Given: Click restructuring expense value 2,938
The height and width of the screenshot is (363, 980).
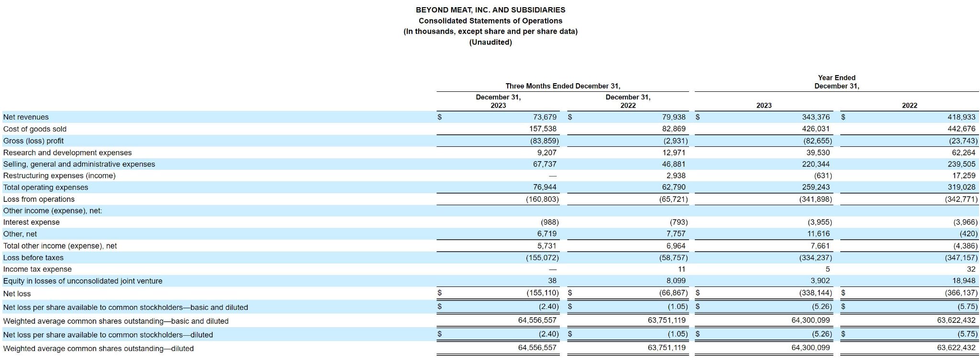Looking at the screenshot, I should [x=676, y=176].
